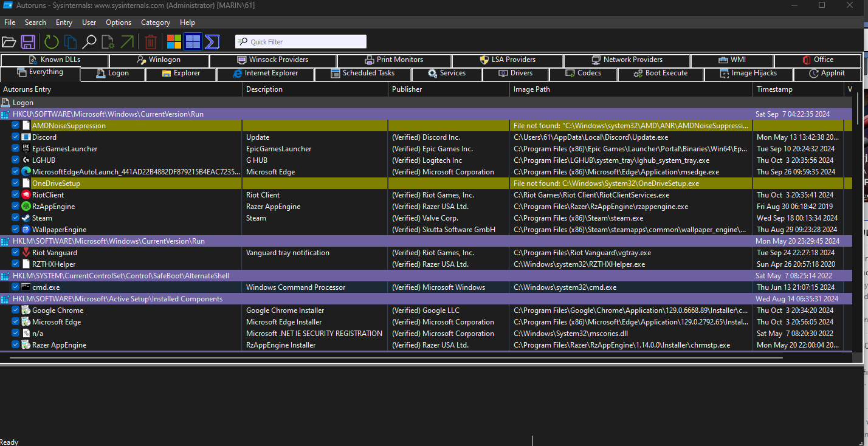Image resolution: width=868 pixels, height=446 pixels.
Task: Sort by the Timestamp column header
Action: click(798, 89)
